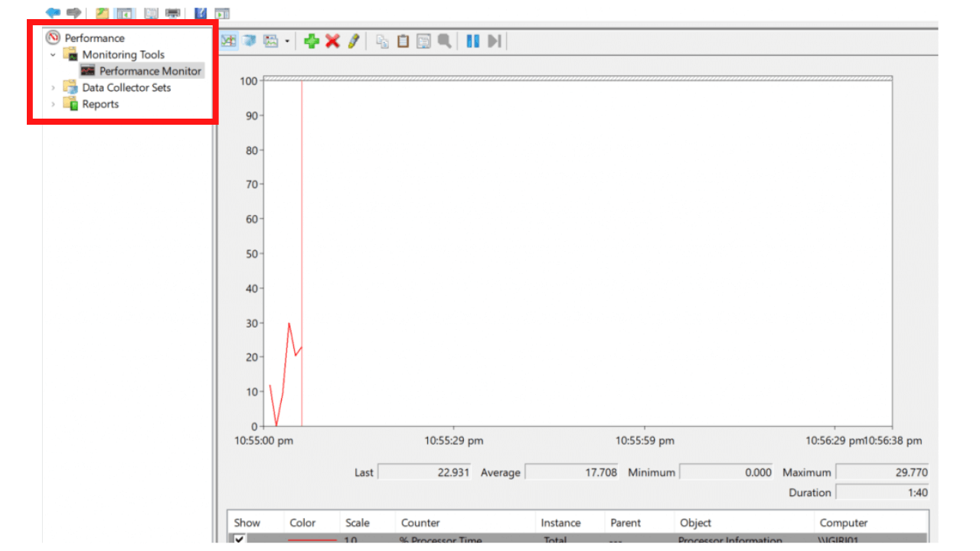
Task: Click the red color line for % Processor Time
Action: [x=312, y=540]
